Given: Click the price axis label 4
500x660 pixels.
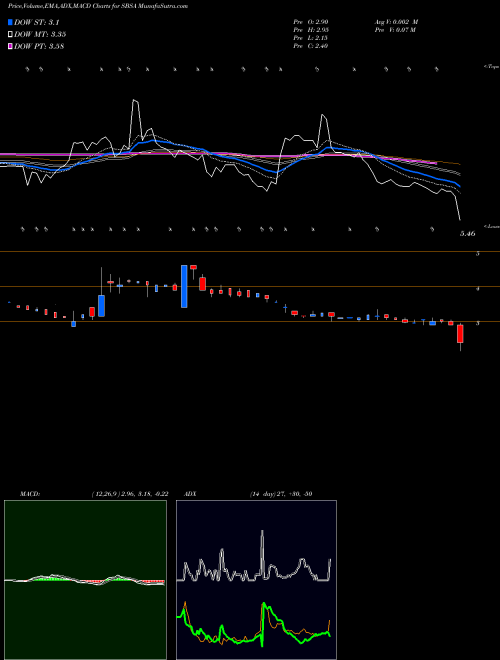Looking at the screenshot, I should point(477,289).
